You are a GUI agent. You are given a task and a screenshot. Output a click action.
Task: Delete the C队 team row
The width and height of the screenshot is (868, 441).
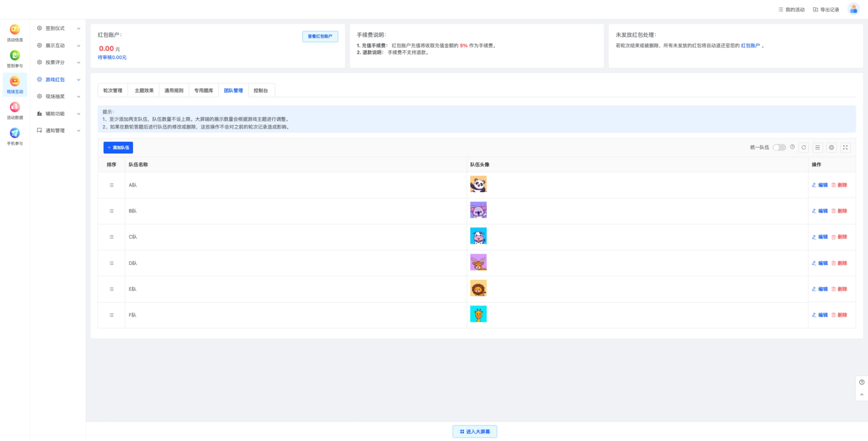(x=839, y=237)
